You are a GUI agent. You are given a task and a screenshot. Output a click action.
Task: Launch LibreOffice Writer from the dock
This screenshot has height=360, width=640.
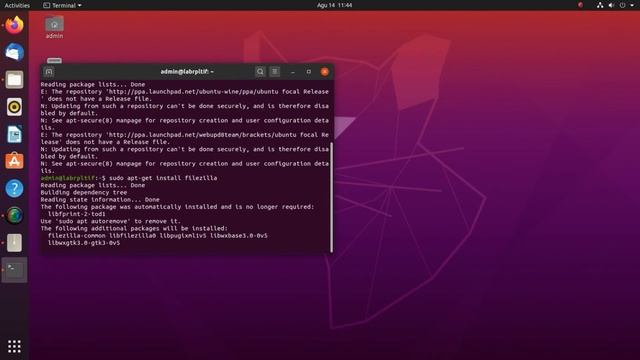click(14, 134)
